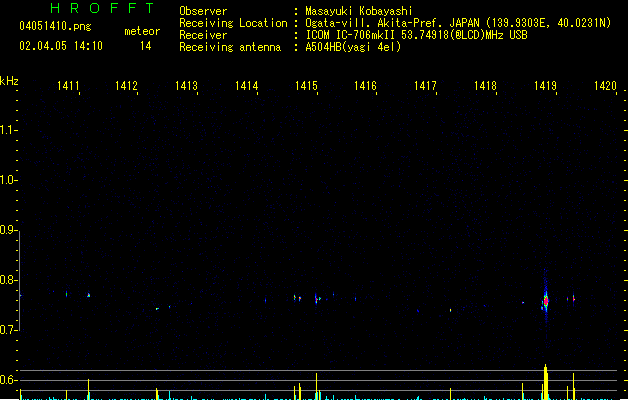Click the kHz axis unit label
629x400 pixels.
[x=9, y=81]
